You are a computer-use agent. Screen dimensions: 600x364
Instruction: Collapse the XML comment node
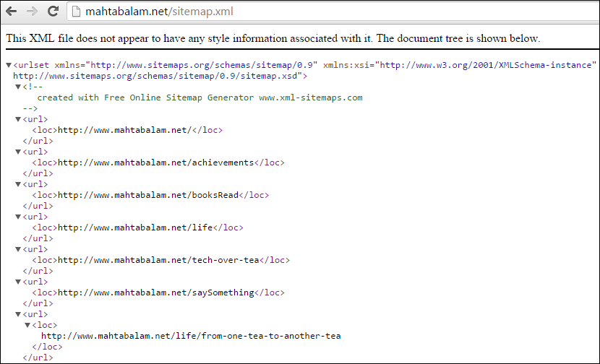[17, 87]
